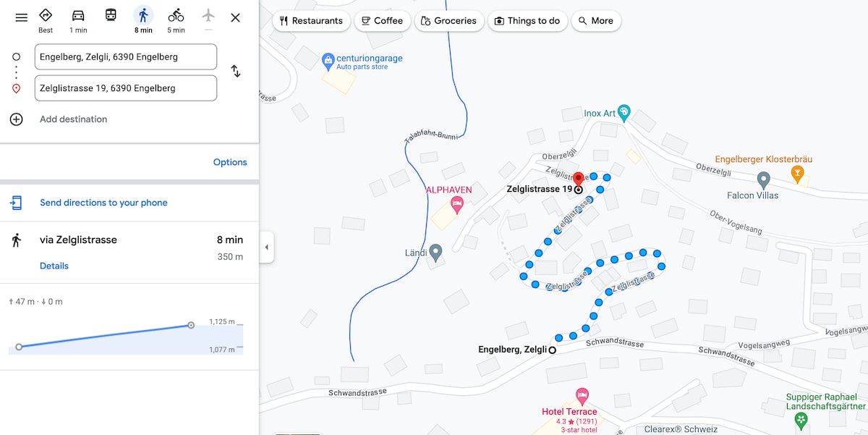The width and height of the screenshot is (868, 435).
Task: Switch to transit mode train icon
Action: pyautogui.click(x=111, y=15)
